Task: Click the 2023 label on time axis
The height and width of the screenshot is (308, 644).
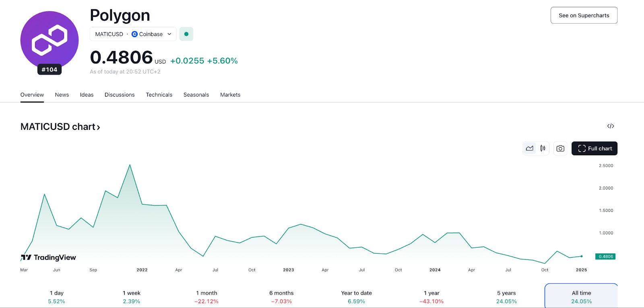Action: [x=289, y=270]
